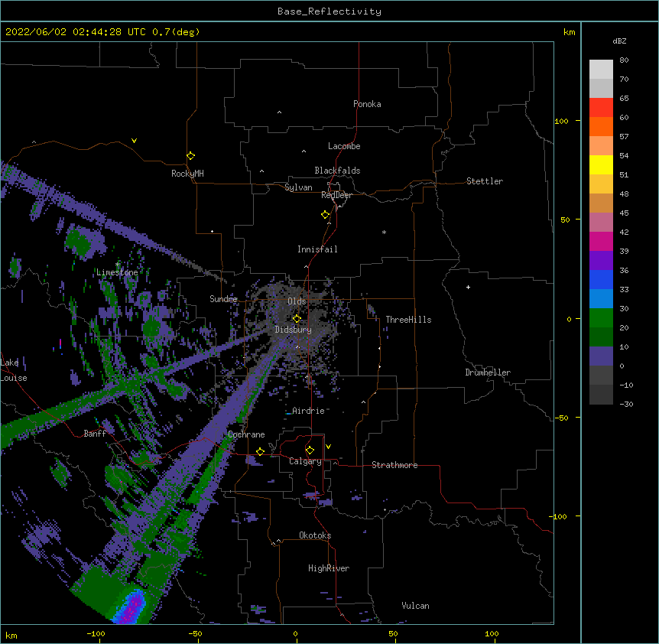Click yellow marker west of Calgary
Screen dimensions: 659x644
pyautogui.click(x=260, y=451)
